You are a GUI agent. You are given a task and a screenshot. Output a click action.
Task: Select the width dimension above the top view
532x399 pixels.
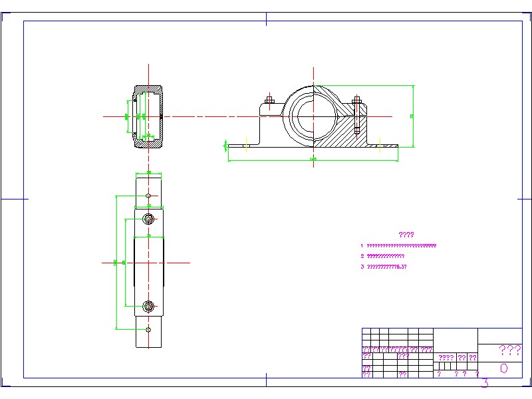(x=148, y=174)
